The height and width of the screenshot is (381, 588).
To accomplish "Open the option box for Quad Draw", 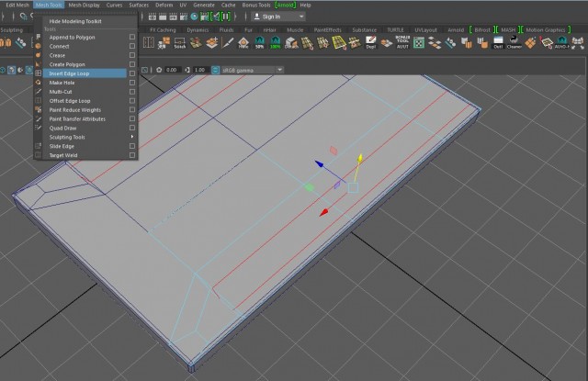I will tap(132, 128).
